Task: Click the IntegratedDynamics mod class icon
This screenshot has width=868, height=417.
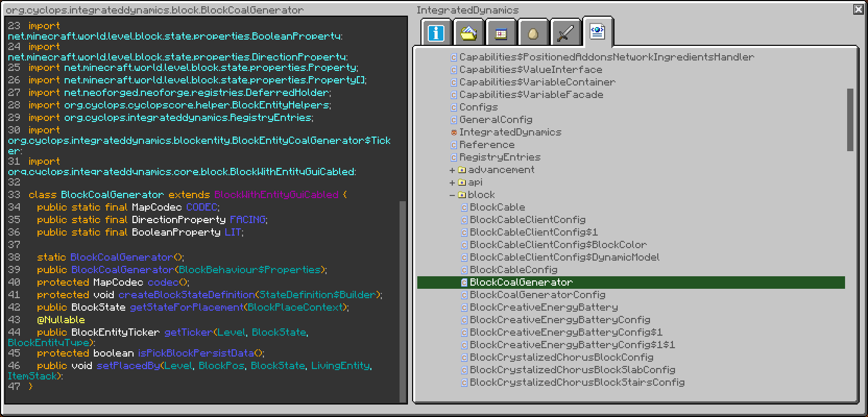Action: pos(453,132)
